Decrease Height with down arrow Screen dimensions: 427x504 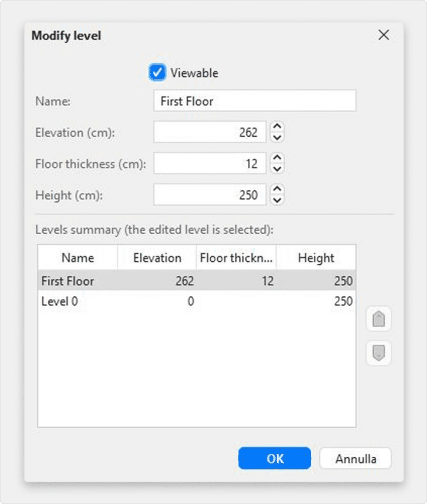tap(278, 200)
